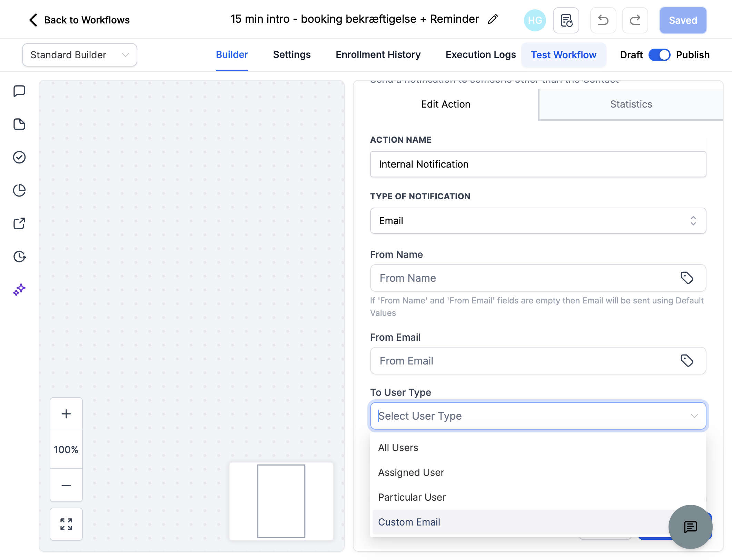Viewport: 732px width, 560px height.
Task: Choose Particular User option
Action: click(x=538, y=497)
